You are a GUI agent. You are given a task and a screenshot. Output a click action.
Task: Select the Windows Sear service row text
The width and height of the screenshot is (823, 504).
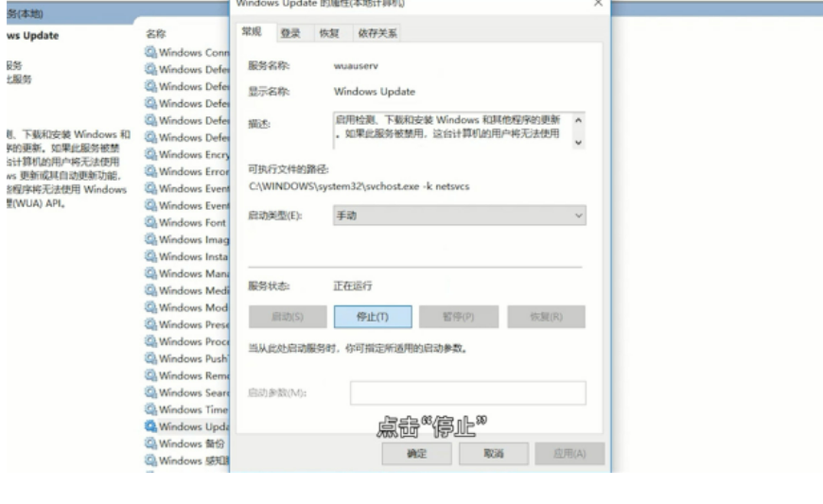click(x=194, y=392)
